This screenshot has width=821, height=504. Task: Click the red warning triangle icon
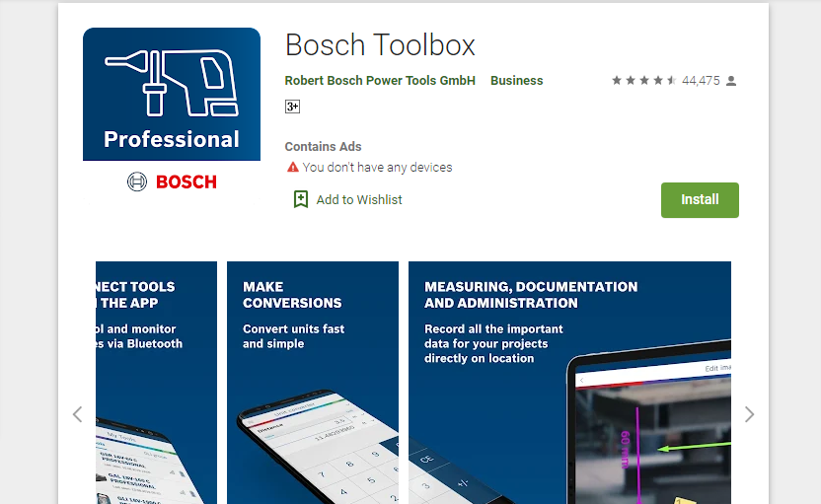[293, 168]
